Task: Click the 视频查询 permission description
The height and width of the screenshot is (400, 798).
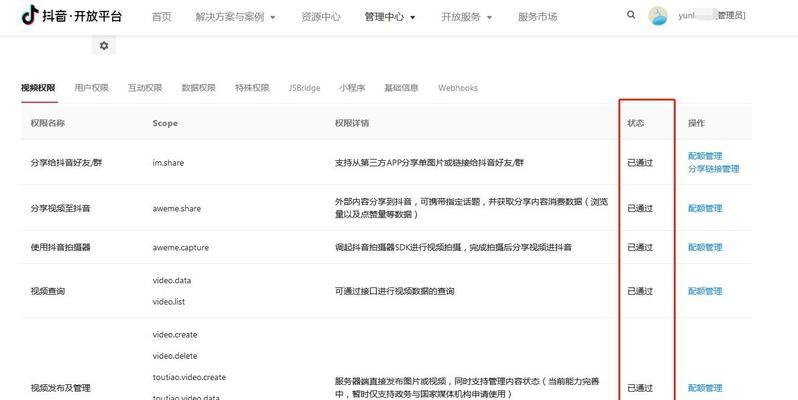Action: click(394, 291)
